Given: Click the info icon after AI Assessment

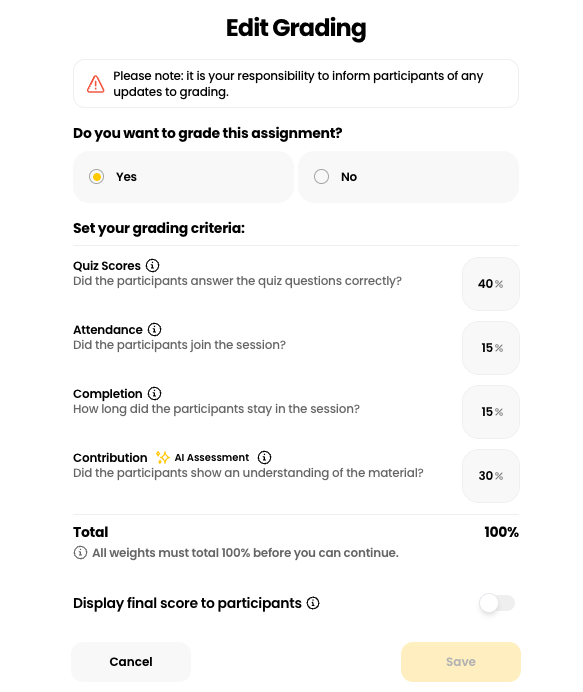Looking at the screenshot, I should (x=264, y=458).
